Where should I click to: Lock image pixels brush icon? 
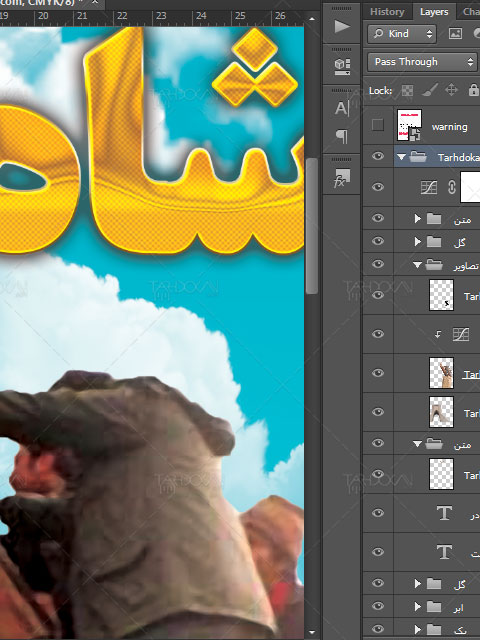(430, 90)
